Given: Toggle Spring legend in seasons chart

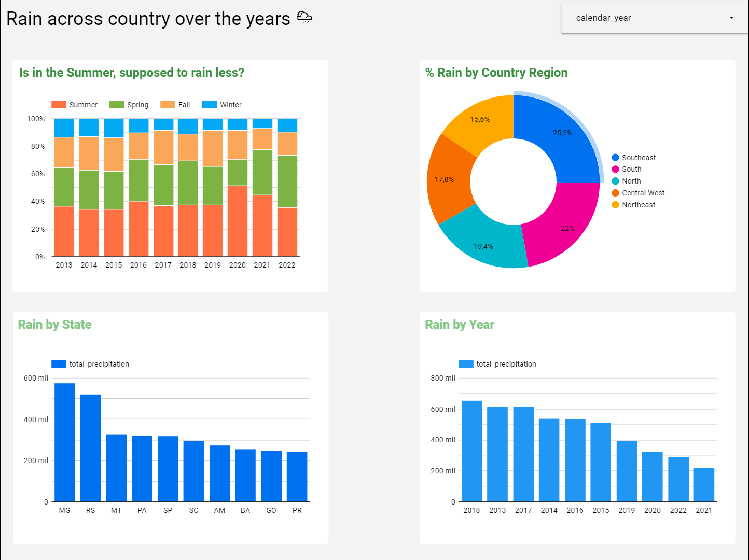Looking at the screenshot, I should tap(129, 105).
